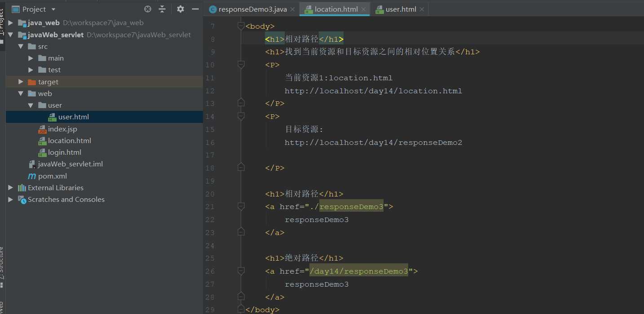Click the login.html file icon
Screen dimensions: 644x314
[x=42, y=153]
